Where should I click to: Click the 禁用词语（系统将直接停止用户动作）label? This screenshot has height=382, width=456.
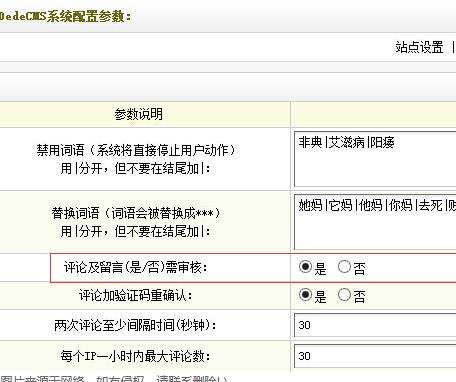click(136, 150)
